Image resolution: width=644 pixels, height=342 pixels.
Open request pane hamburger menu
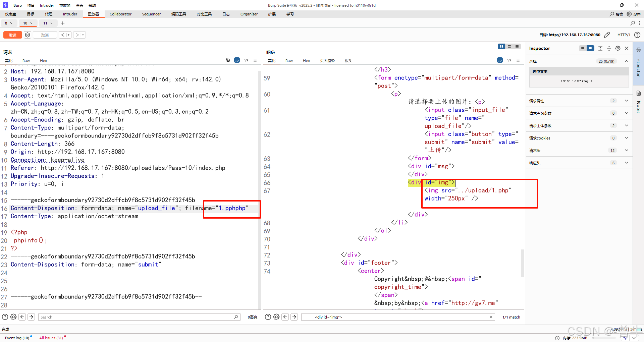[255, 60]
